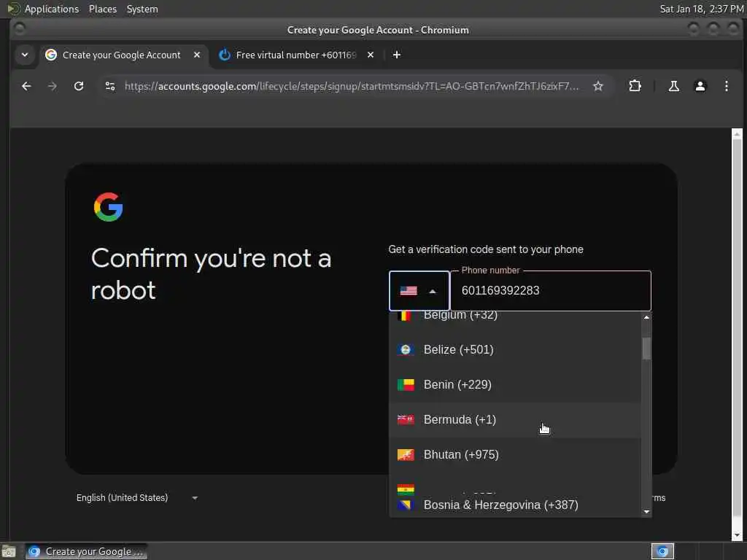
Task: Switch to Free virtual number tab
Action: pos(296,55)
